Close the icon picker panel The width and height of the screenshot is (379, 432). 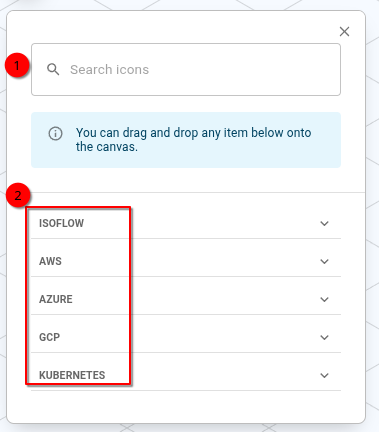344,32
